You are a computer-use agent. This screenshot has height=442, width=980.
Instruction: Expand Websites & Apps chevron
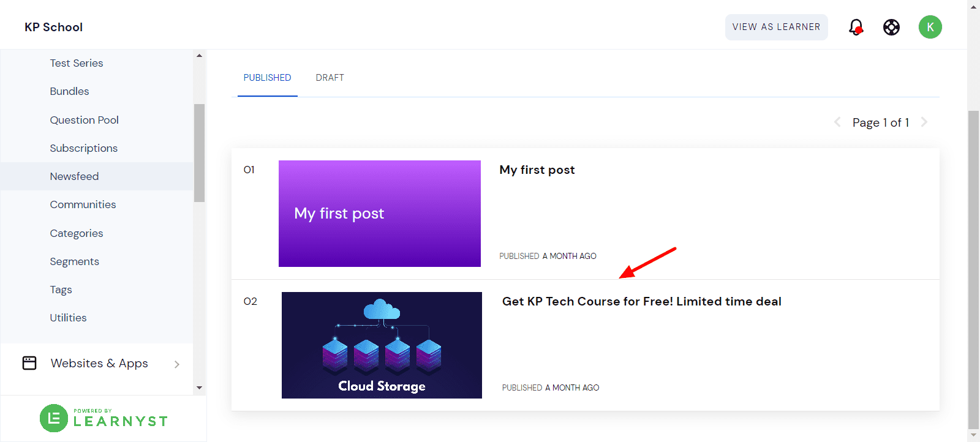pyautogui.click(x=177, y=364)
